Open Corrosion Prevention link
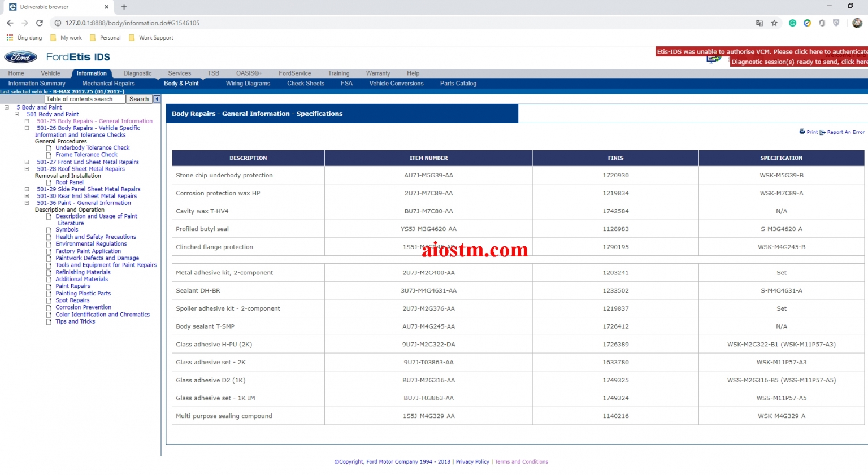The width and height of the screenshot is (868, 475). [83, 307]
